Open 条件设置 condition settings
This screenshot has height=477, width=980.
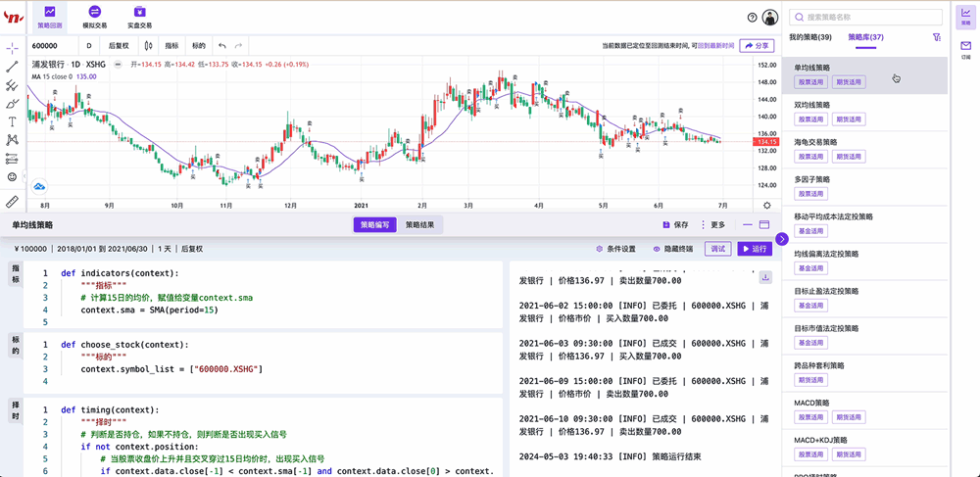[615, 249]
